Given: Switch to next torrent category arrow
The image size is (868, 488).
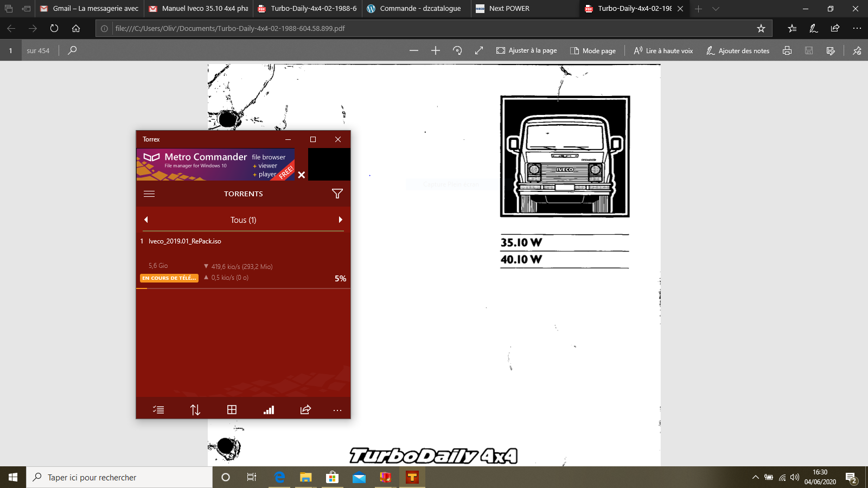Looking at the screenshot, I should click(340, 220).
